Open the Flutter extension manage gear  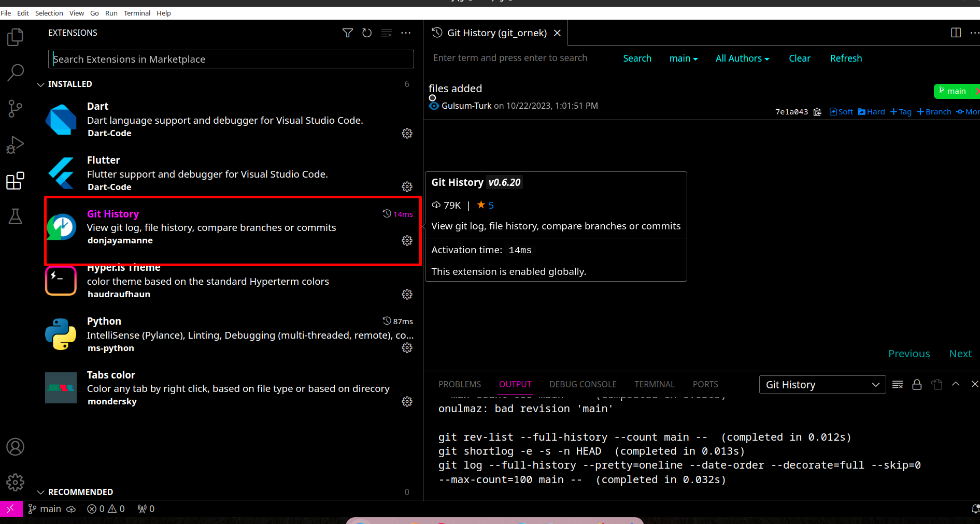tap(407, 187)
